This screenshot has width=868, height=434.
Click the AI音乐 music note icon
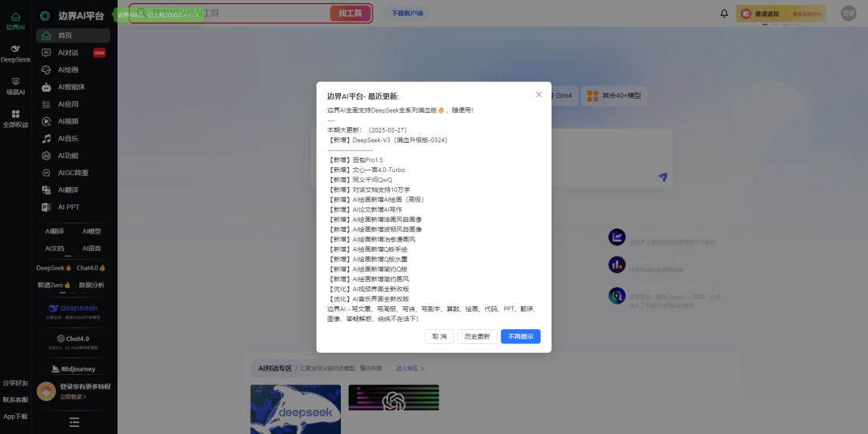47,138
